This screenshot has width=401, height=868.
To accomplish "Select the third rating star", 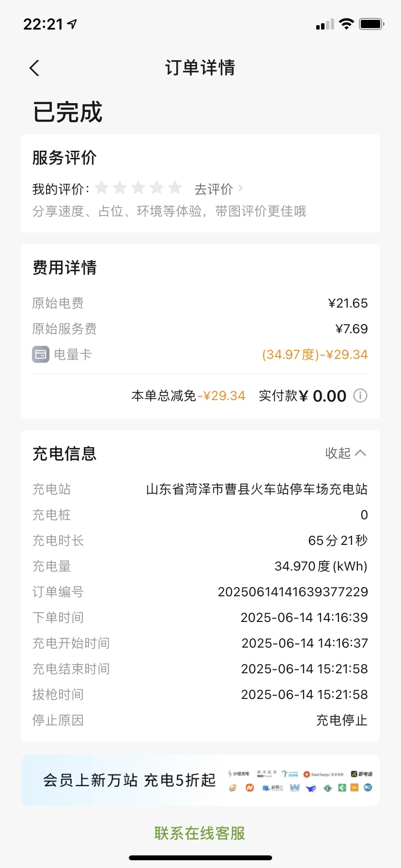I will (x=139, y=187).
